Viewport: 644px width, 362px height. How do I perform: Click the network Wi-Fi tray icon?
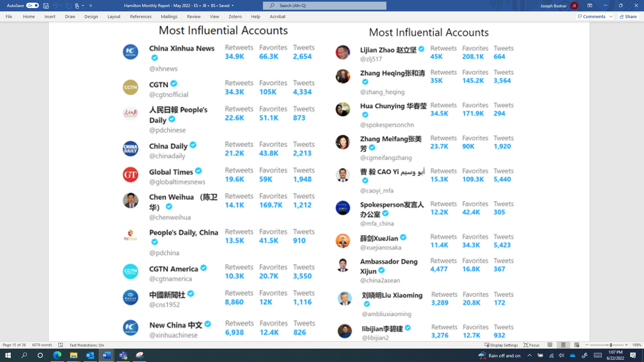click(x=551, y=355)
